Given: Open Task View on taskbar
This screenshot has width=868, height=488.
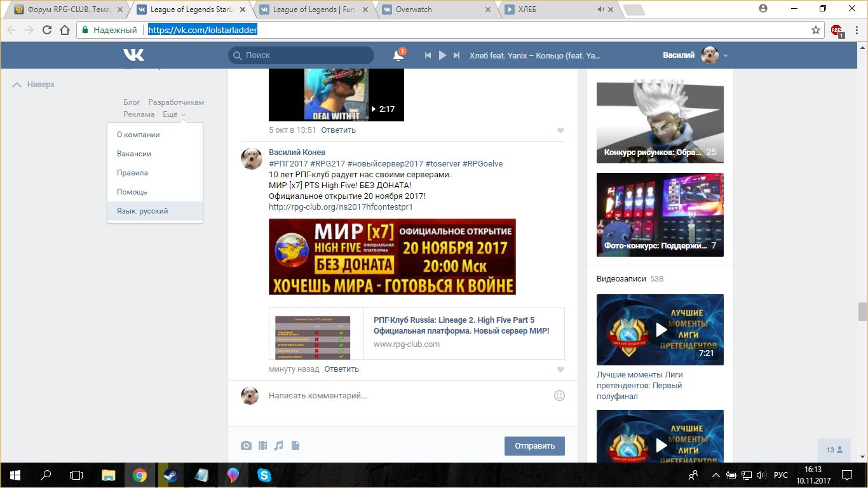Looking at the screenshot, I should (x=76, y=475).
